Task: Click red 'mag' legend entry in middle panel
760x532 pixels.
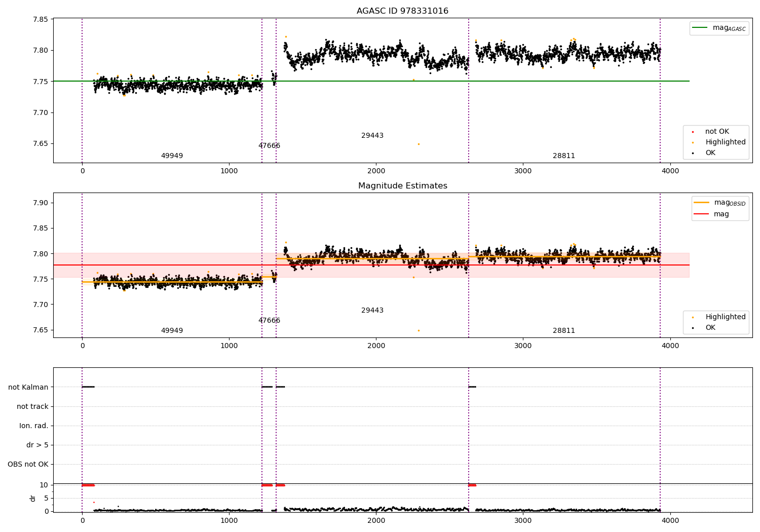Action: click(712, 214)
